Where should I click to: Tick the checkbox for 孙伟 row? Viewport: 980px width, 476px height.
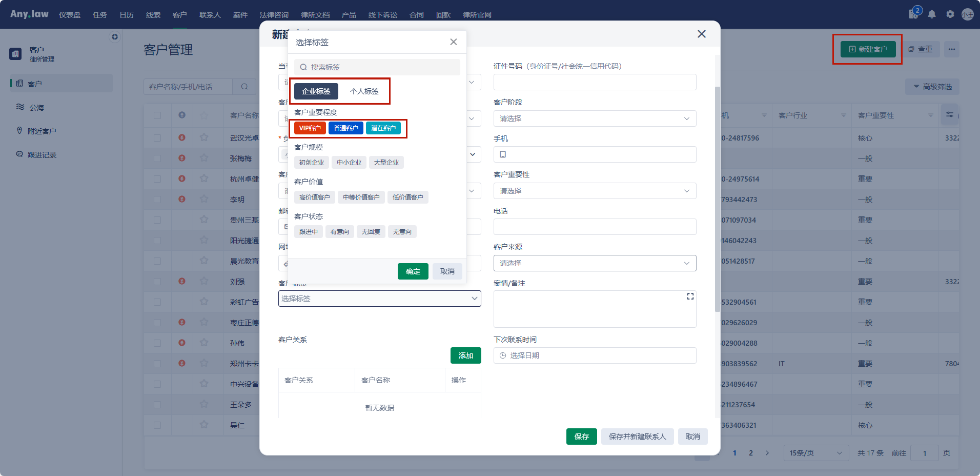tap(157, 343)
